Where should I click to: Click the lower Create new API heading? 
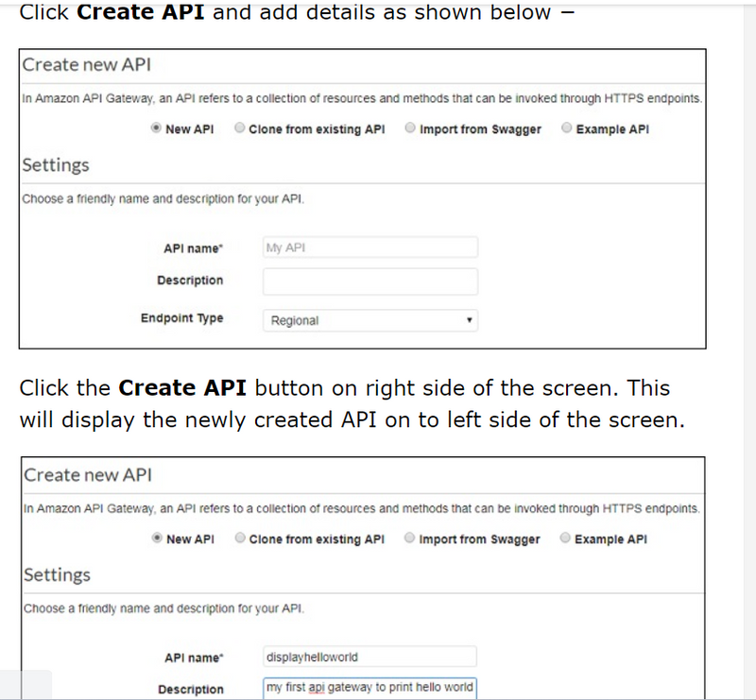tap(87, 475)
